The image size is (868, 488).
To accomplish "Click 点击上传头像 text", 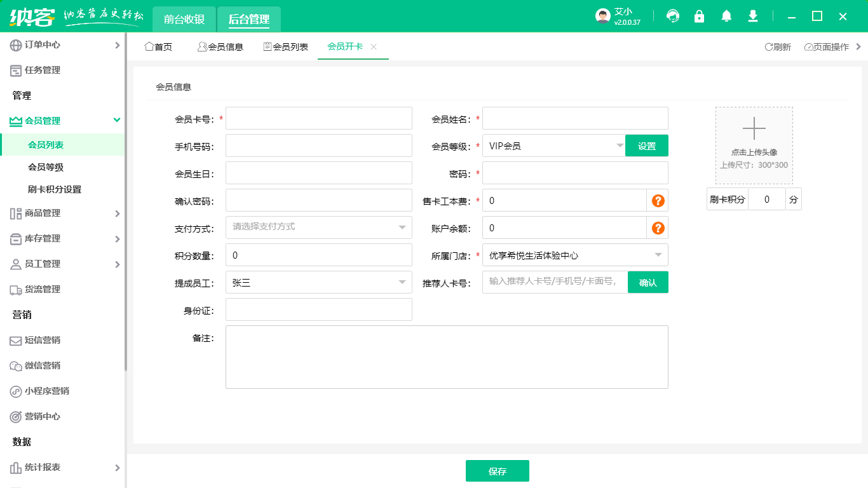I will 754,152.
